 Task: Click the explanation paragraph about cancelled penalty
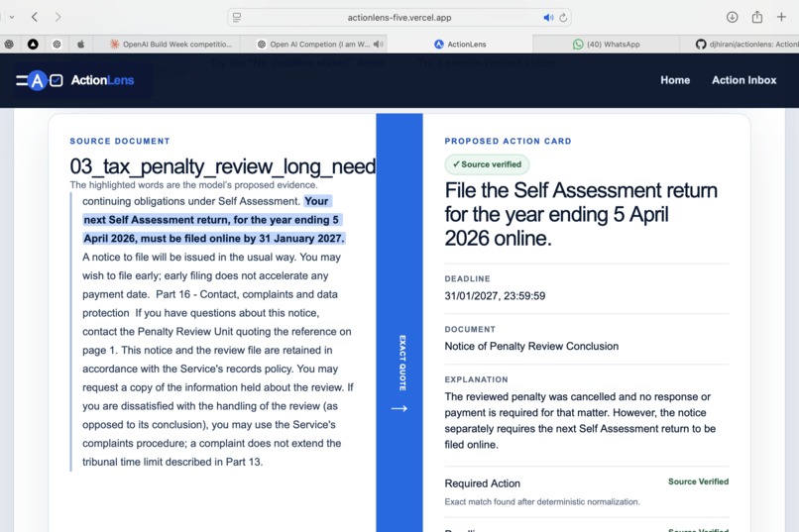pos(580,420)
